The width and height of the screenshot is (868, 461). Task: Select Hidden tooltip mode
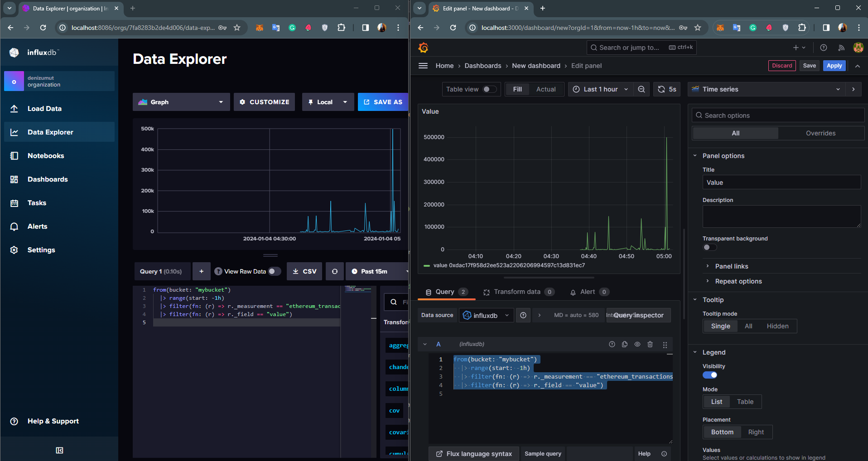pos(777,326)
